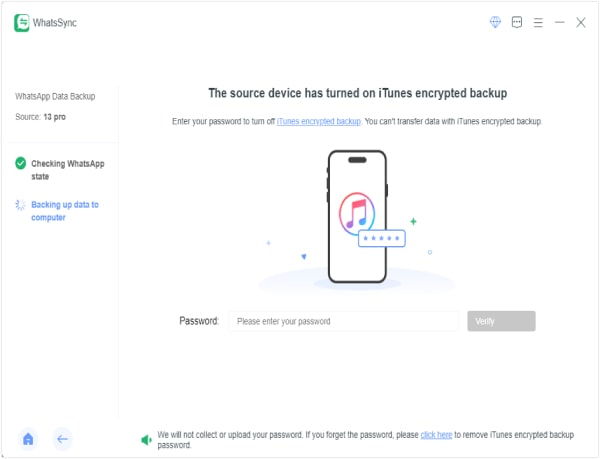600x459 pixels.
Task: Click the 'click here' password removal link
Action: click(436, 435)
